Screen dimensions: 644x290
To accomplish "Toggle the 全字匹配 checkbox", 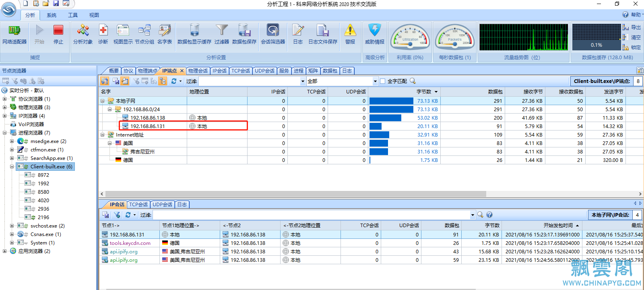I will coord(383,81).
